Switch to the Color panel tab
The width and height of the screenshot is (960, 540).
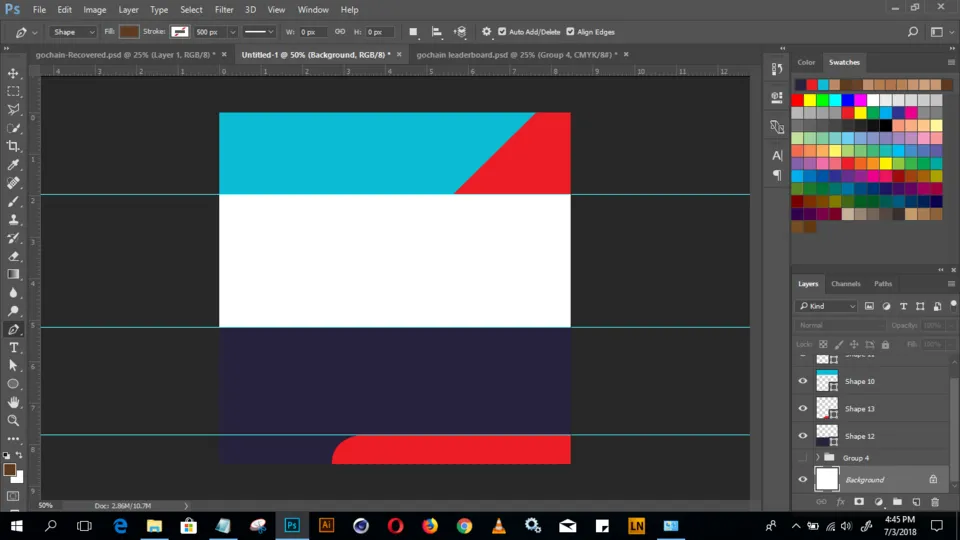tap(806, 62)
